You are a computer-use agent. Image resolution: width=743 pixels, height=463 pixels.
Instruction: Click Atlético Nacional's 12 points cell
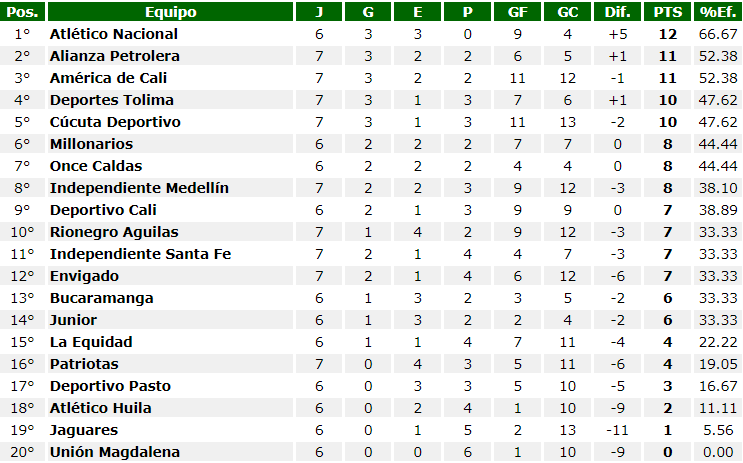pos(667,34)
